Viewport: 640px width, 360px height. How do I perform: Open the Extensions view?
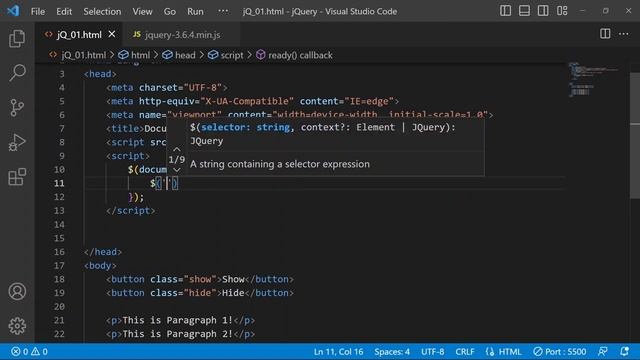coord(17,177)
